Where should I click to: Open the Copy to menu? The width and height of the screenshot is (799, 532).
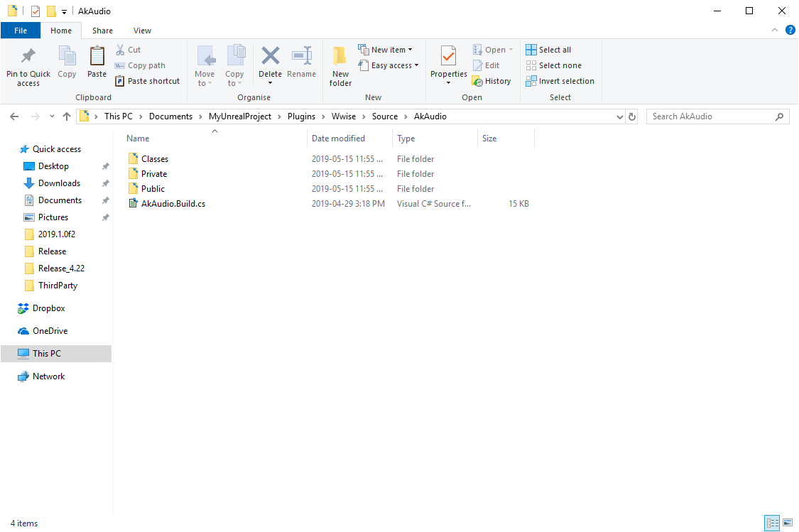[x=234, y=66]
